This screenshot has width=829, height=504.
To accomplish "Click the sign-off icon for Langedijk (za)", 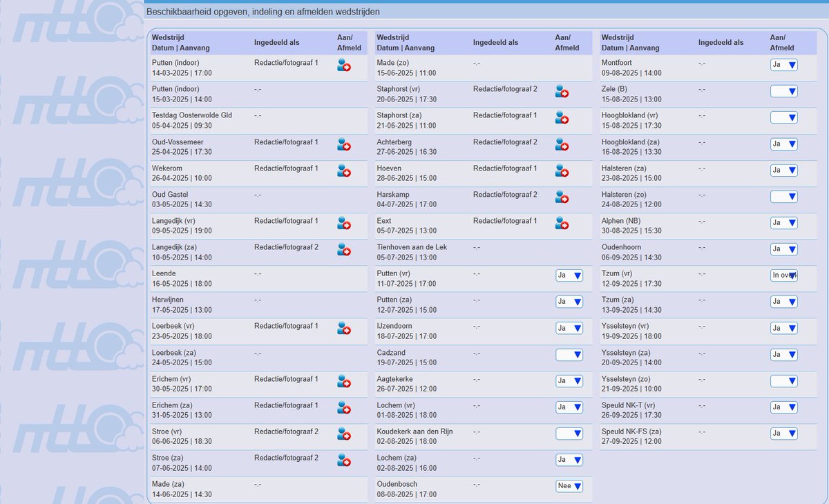I will click(344, 249).
